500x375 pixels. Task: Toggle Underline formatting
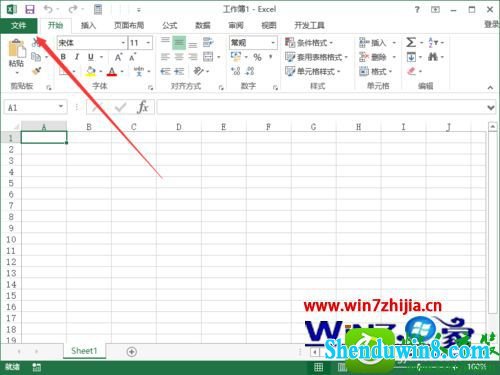tap(91, 57)
